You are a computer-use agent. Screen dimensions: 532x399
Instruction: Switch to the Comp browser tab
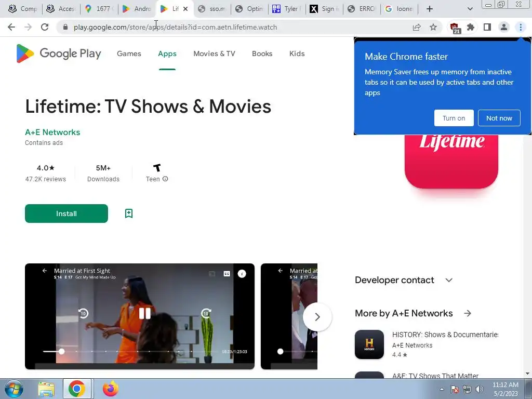23,9
